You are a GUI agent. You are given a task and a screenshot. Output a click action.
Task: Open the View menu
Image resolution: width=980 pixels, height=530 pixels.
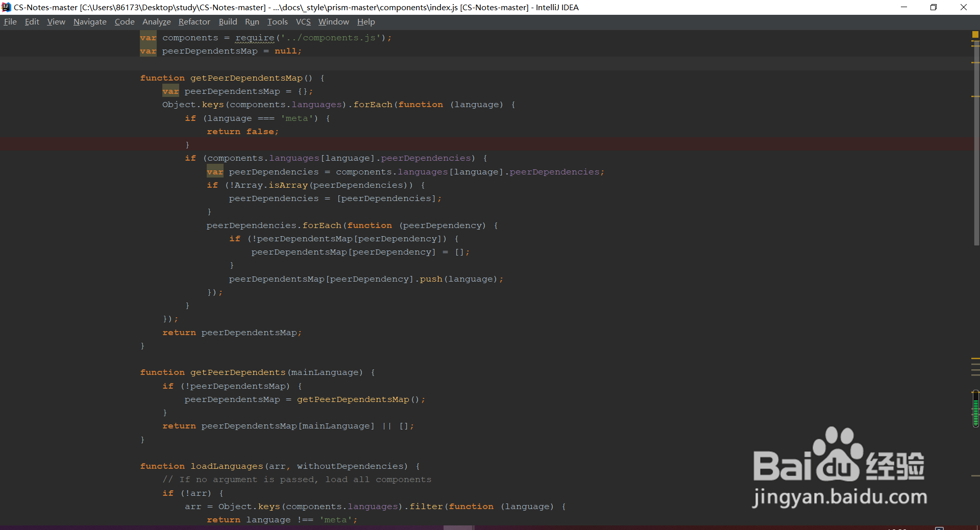(56, 22)
